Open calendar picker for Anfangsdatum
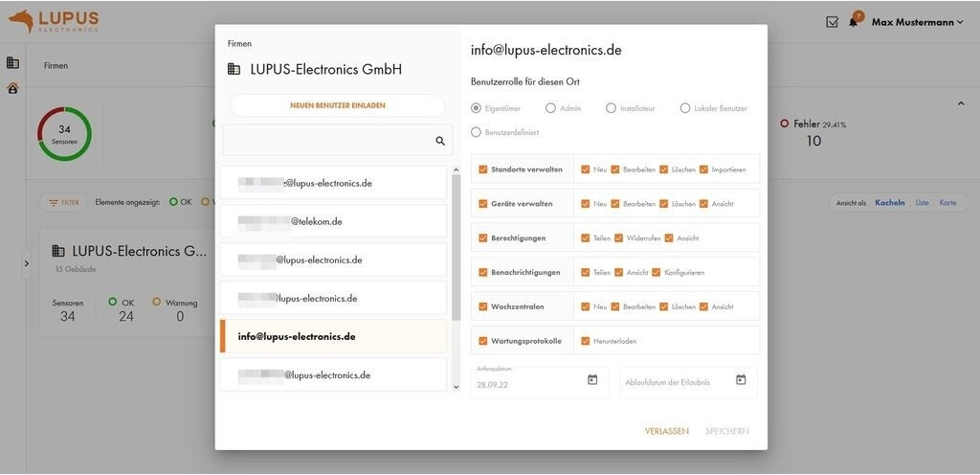The width and height of the screenshot is (980, 475). point(592,380)
